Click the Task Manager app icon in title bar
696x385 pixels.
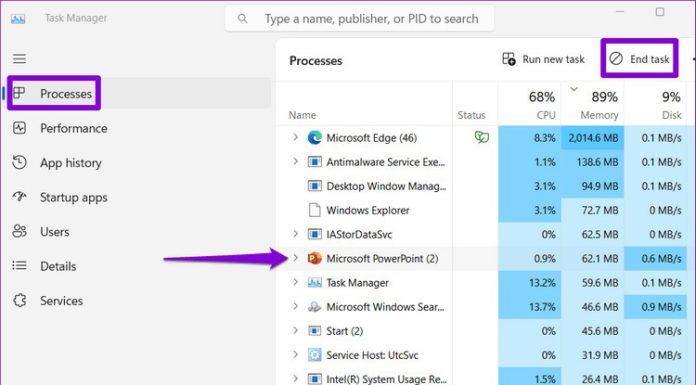(18, 19)
